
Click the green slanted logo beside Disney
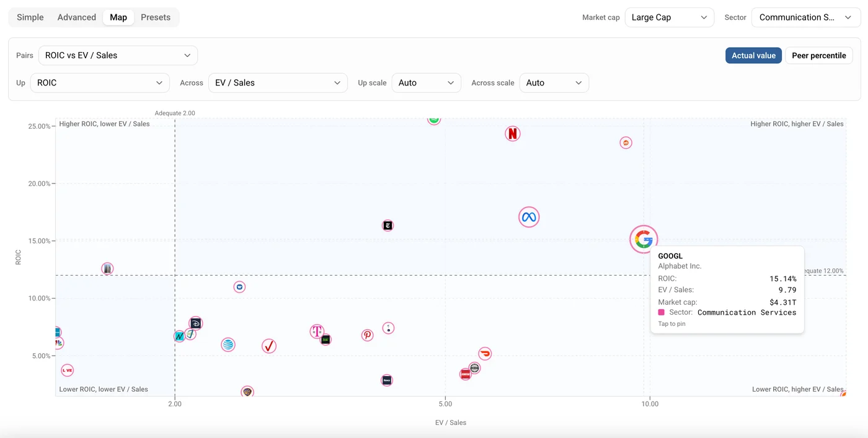[x=190, y=334]
